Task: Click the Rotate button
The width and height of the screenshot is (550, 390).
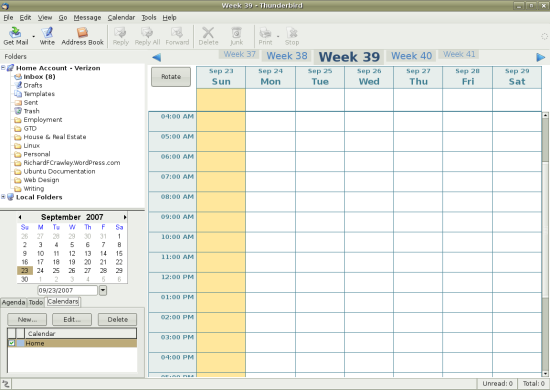Action: (171, 76)
